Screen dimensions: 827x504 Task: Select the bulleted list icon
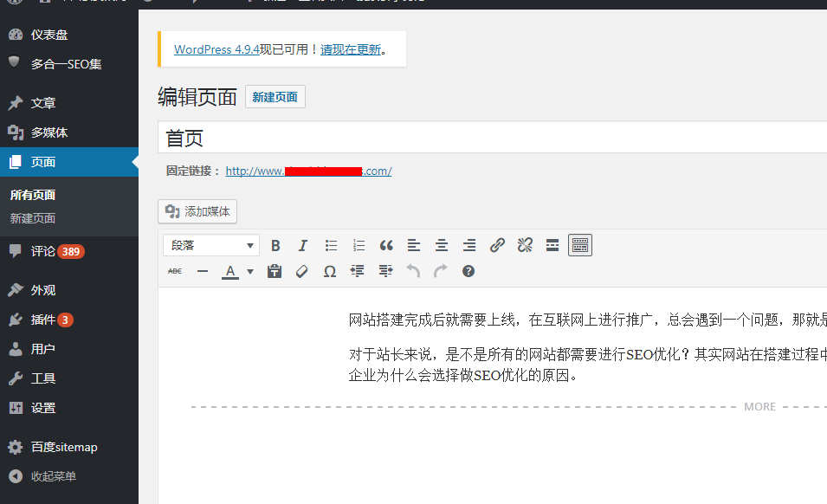[x=331, y=245]
